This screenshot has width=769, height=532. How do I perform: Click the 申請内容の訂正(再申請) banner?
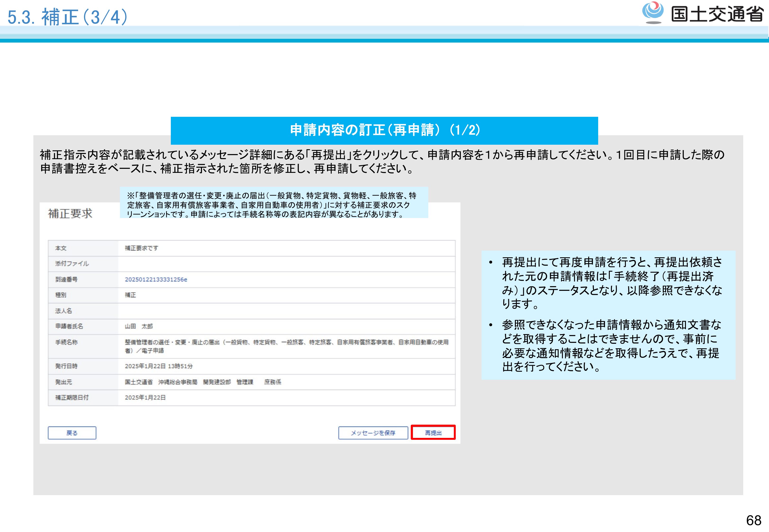click(384, 130)
